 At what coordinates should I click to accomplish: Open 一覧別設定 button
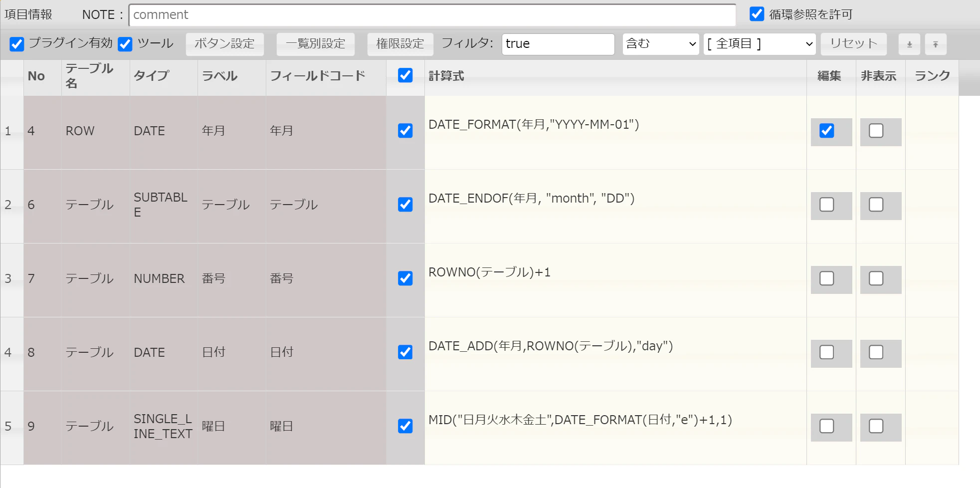click(x=316, y=44)
